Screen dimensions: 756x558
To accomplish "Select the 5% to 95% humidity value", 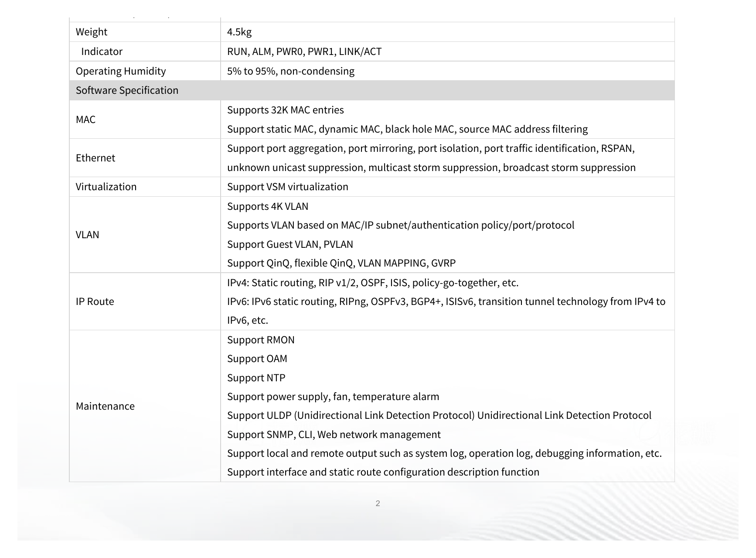I will coord(291,71).
